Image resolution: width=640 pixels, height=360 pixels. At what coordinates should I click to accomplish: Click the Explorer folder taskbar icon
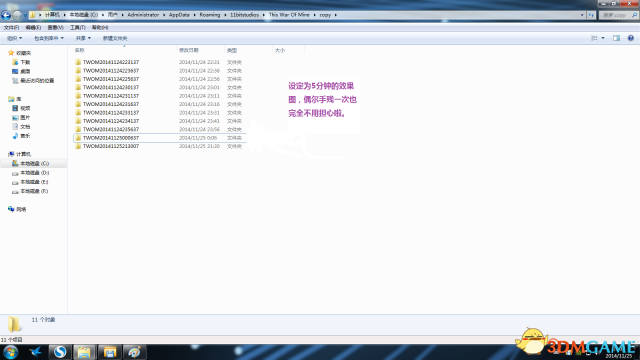click(84, 352)
